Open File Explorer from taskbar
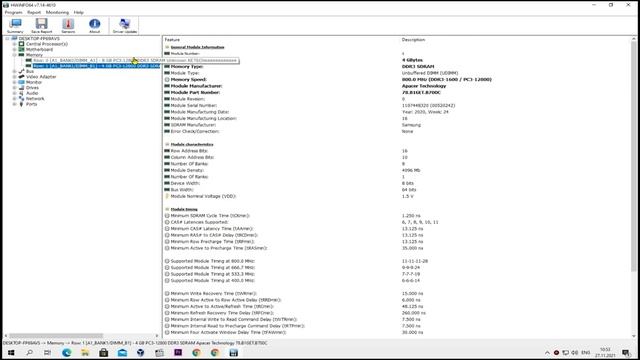640x360 pixels. (x=85, y=353)
